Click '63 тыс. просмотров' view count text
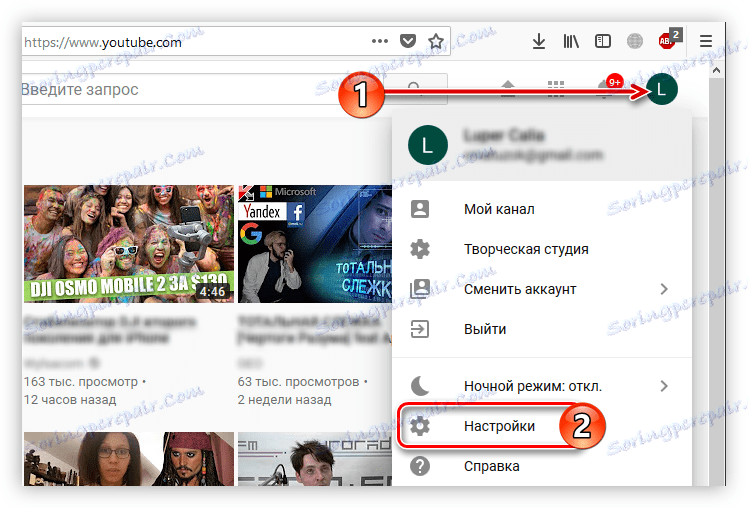The width and height of the screenshot is (748, 508). click(x=299, y=382)
